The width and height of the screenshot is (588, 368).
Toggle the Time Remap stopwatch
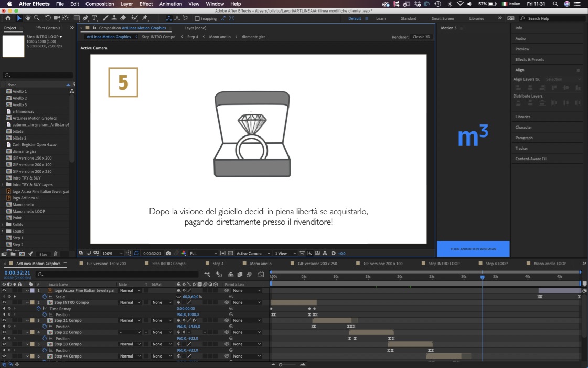tap(39, 309)
